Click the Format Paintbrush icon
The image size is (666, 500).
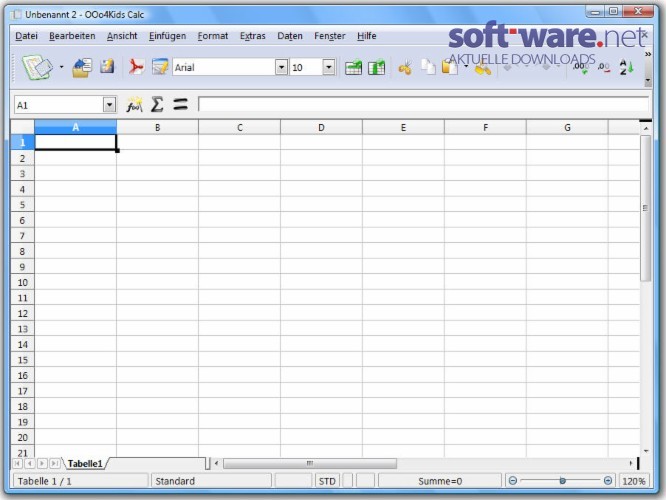tap(483, 68)
